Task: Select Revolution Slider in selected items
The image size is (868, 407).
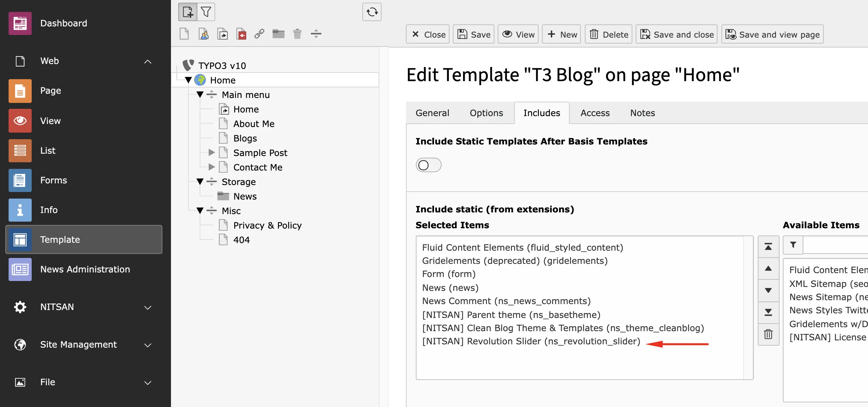Action: pos(531,341)
